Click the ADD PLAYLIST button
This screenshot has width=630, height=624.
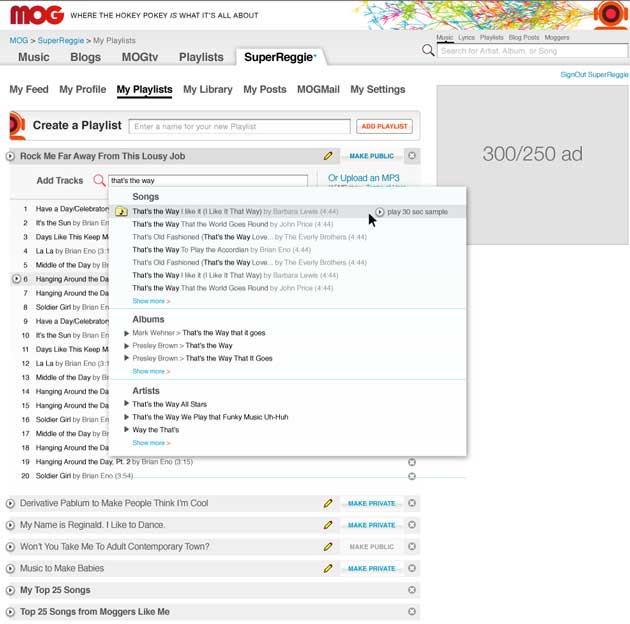(x=384, y=126)
